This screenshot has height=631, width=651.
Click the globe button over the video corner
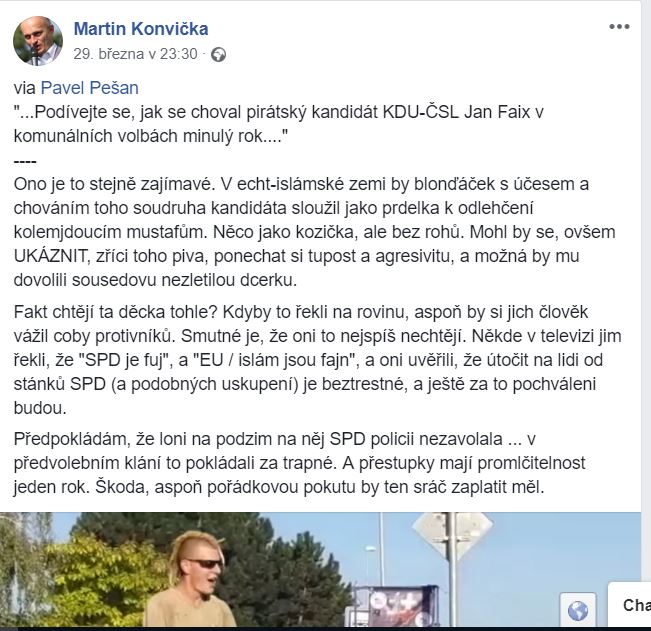(578, 610)
